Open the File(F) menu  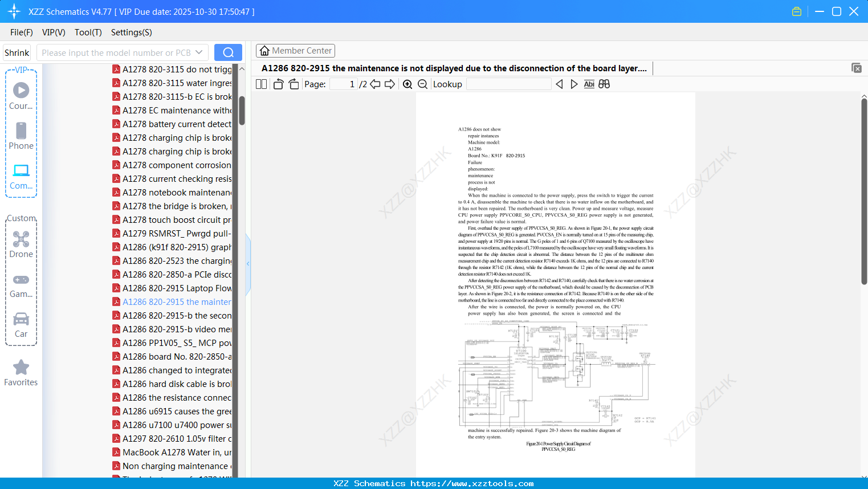point(22,32)
